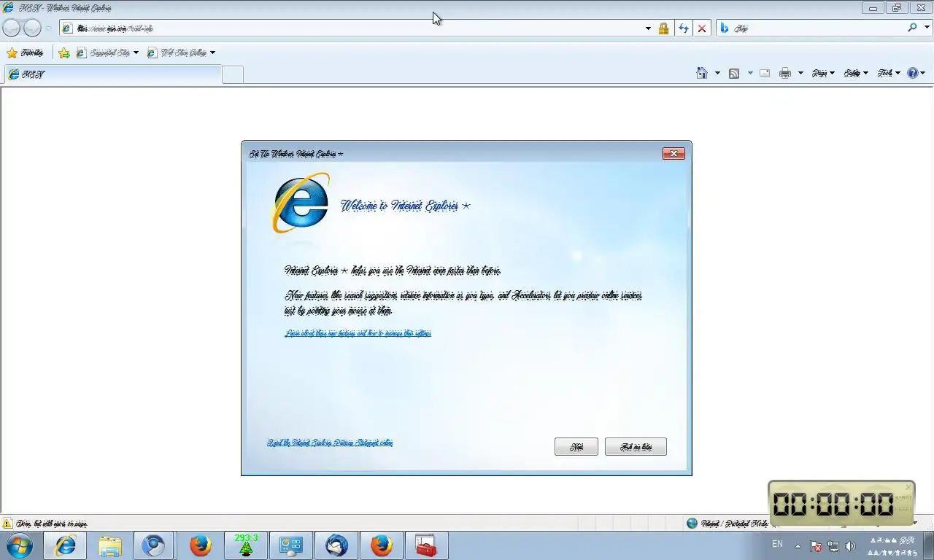Show hidden tray icons arrow

[798, 545]
